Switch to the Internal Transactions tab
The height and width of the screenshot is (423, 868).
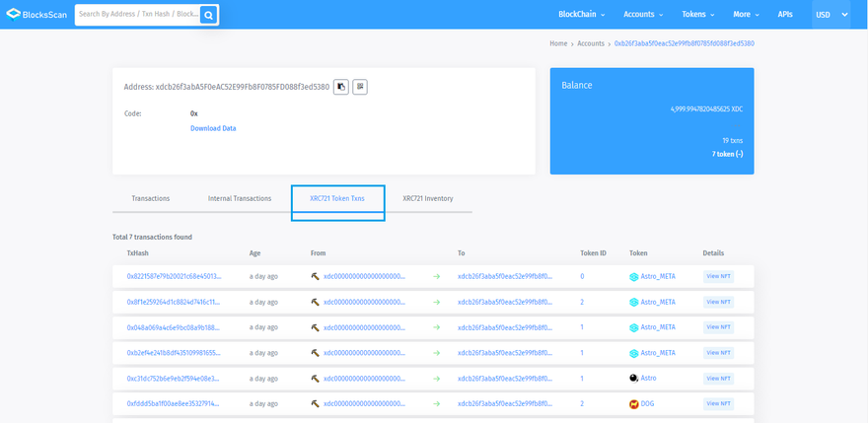tap(240, 198)
